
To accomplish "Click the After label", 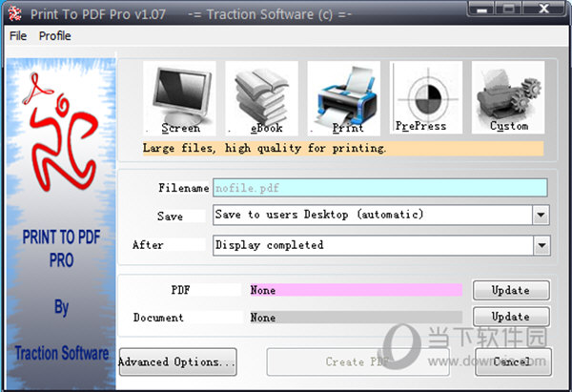I will (x=148, y=244).
